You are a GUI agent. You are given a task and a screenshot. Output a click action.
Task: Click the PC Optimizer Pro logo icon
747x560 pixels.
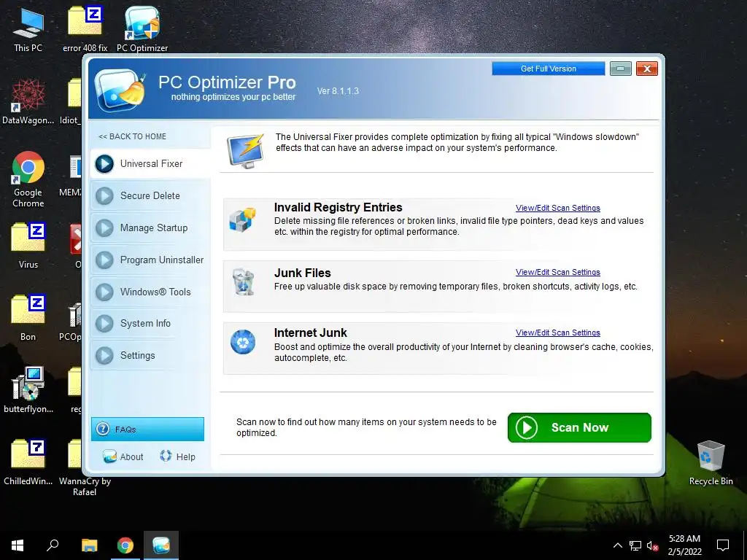tap(120, 90)
